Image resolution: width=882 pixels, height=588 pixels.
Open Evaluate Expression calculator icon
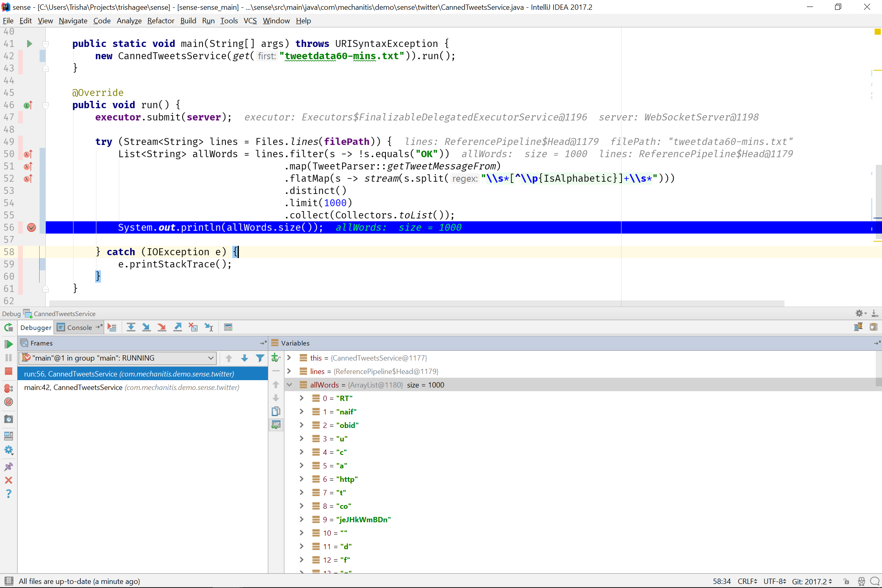click(228, 327)
